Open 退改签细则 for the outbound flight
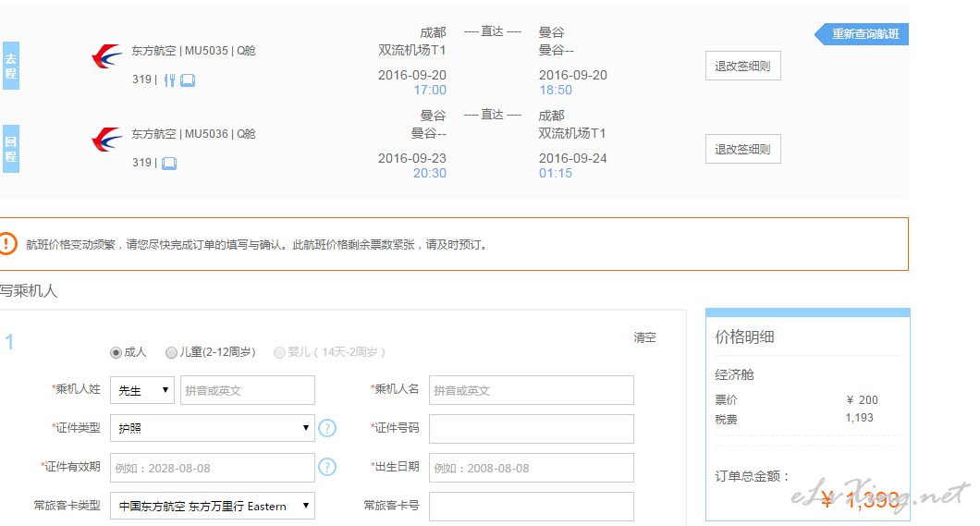 (742, 66)
